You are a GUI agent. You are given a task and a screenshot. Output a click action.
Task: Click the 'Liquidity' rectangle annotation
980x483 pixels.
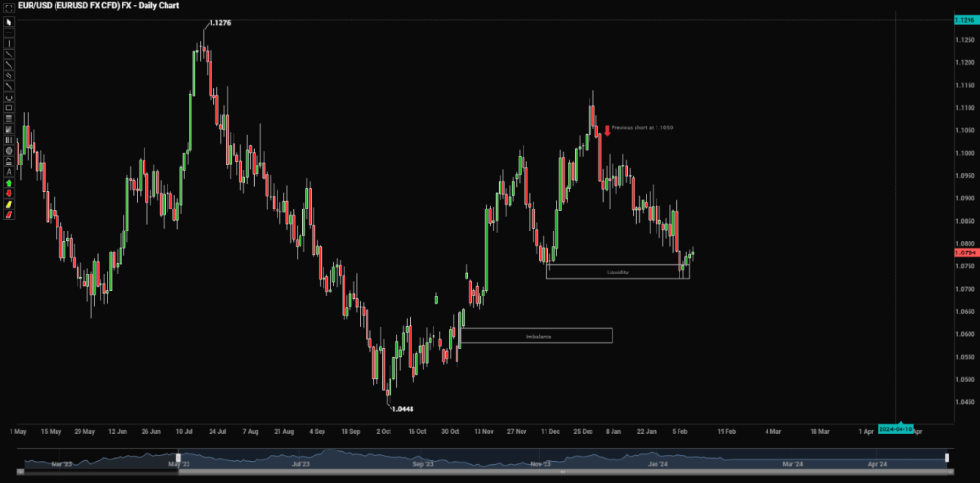coord(617,273)
